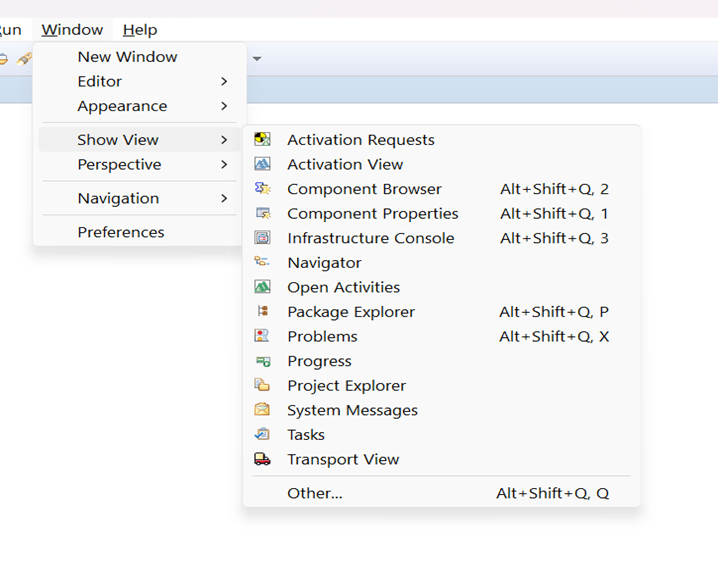Screen dimensions: 718x578
Task: Expand the Appearance submenu arrow
Action: tap(224, 106)
